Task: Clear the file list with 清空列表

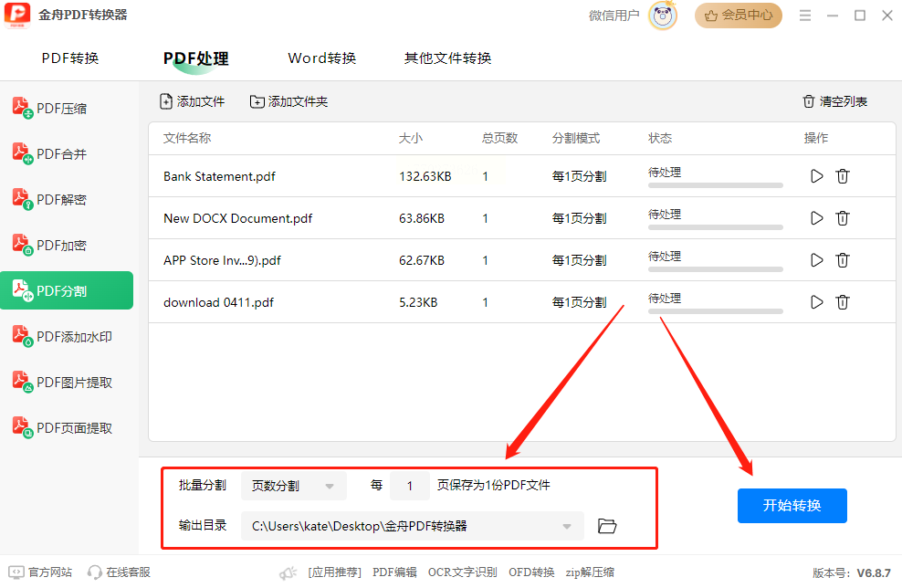Action: 834,102
